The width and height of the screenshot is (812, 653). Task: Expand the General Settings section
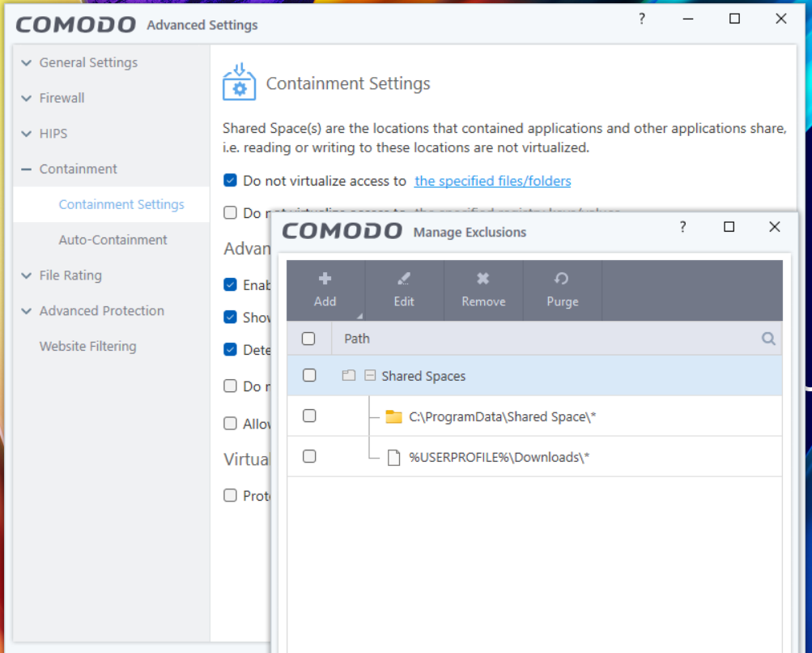tap(28, 62)
